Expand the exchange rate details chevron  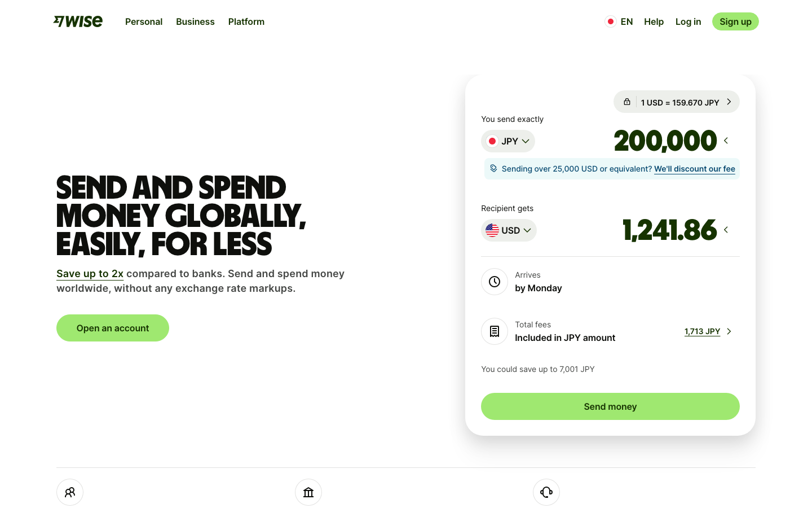point(729,102)
